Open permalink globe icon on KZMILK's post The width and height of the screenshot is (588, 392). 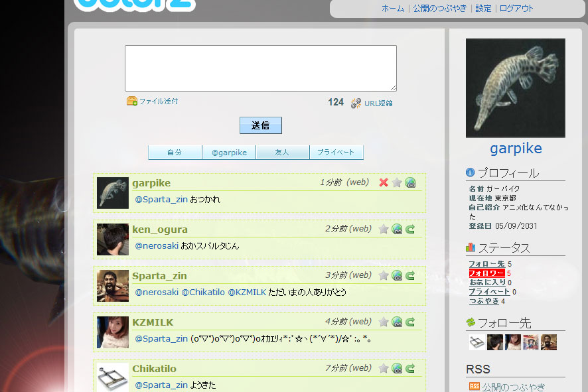pyautogui.click(x=397, y=322)
